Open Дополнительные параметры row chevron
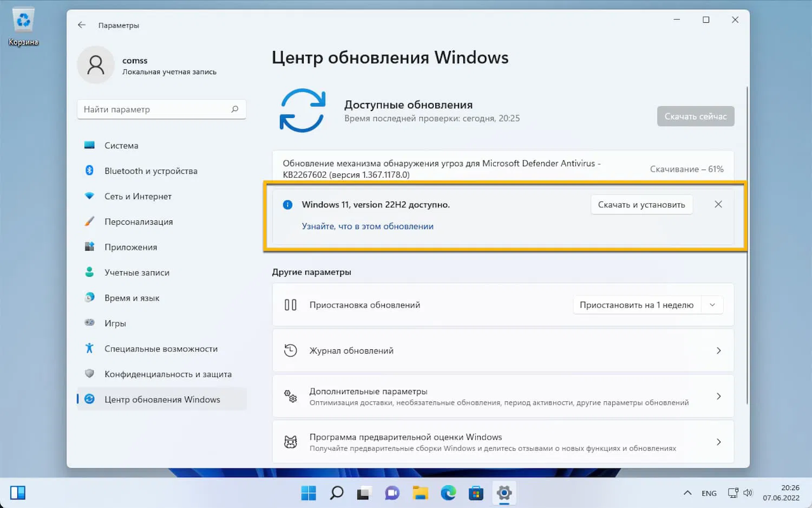The height and width of the screenshot is (508, 812). [719, 396]
